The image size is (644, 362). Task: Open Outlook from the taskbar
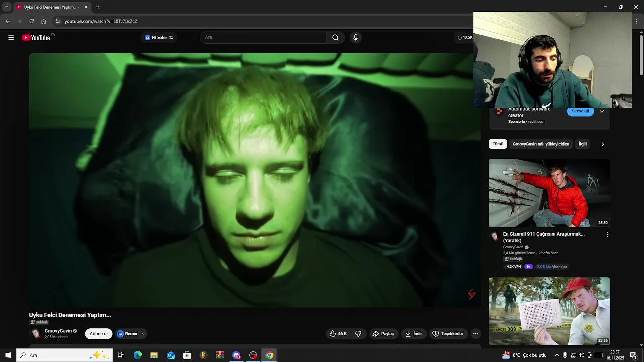click(x=171, y=355)
